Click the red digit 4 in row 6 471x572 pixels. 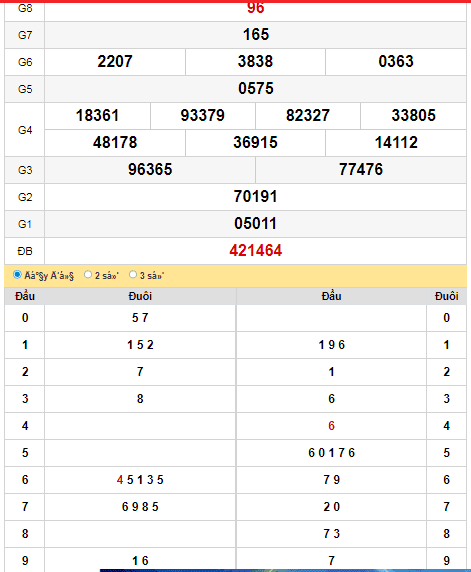click(x=120, y=480)
